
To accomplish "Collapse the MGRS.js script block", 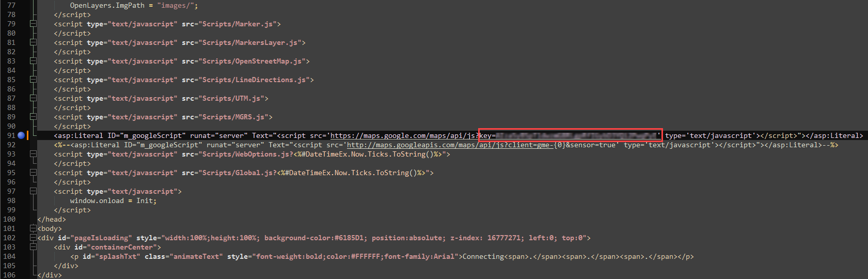I will point(33,117).
